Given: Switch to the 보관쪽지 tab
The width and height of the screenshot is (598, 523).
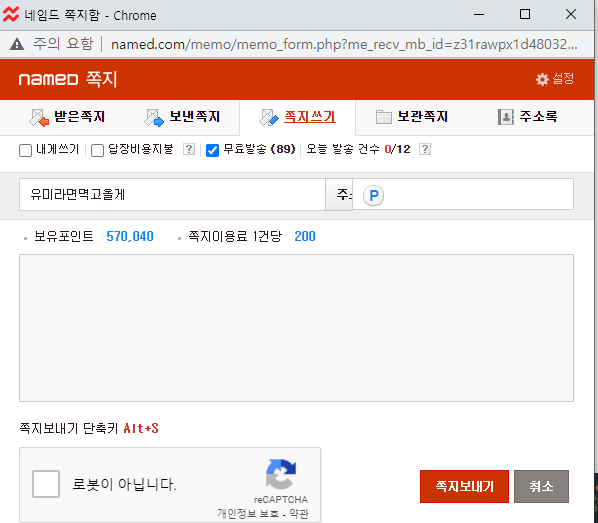Looking at the screenshot, I should coord(411,117).
